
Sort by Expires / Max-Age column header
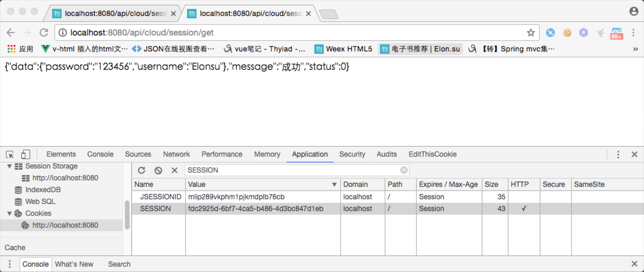pos(449,184)
